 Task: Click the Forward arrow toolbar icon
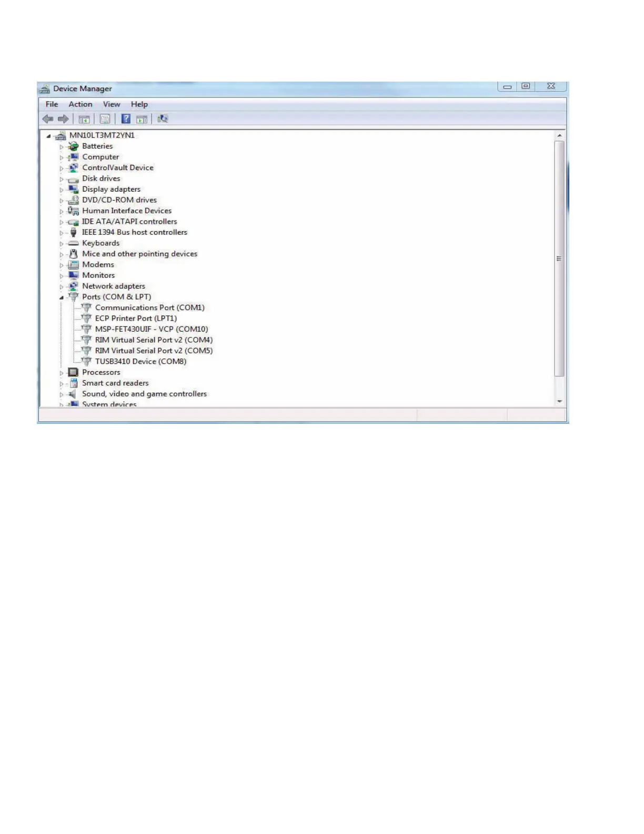click(63, 119)
